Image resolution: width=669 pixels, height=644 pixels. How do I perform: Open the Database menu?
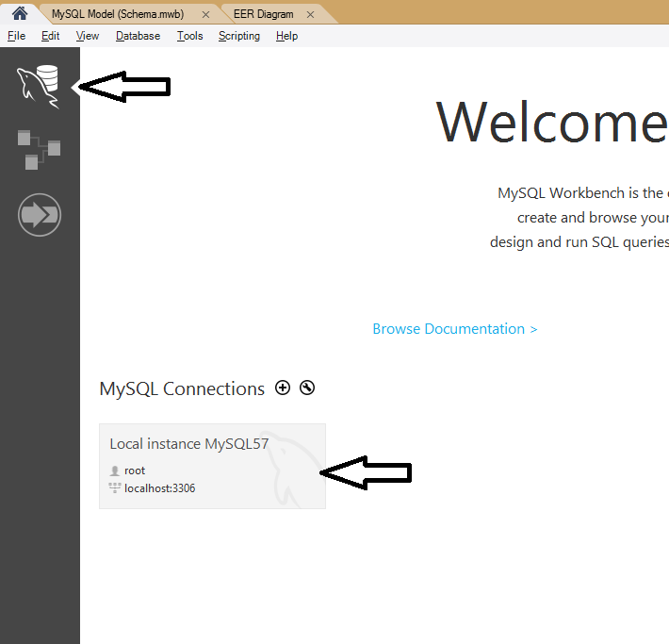[x=138, y=36]
